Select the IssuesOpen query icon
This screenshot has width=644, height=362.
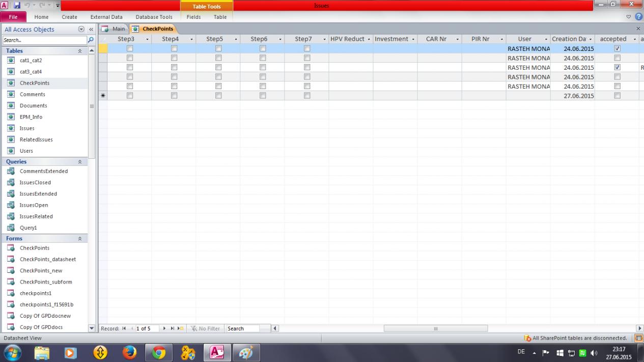click(x=10, y=205)
